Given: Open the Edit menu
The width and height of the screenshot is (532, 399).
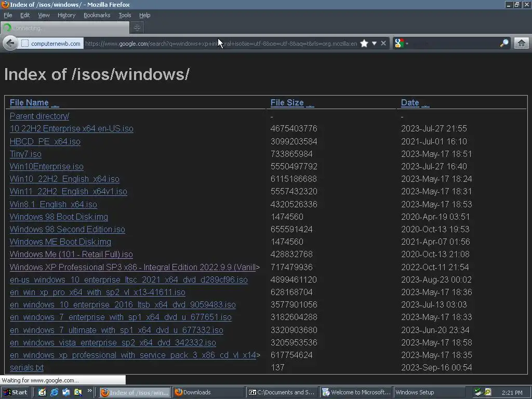Looking at the screenshot, I should [x=25, y=15].
